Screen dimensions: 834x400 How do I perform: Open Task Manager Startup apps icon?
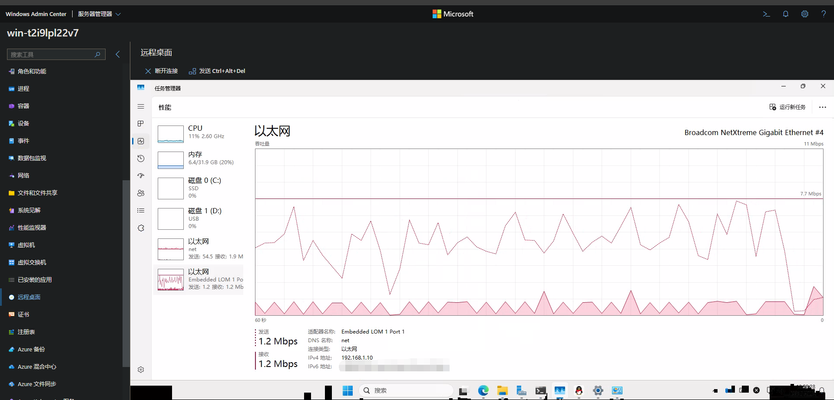(141, 176)
